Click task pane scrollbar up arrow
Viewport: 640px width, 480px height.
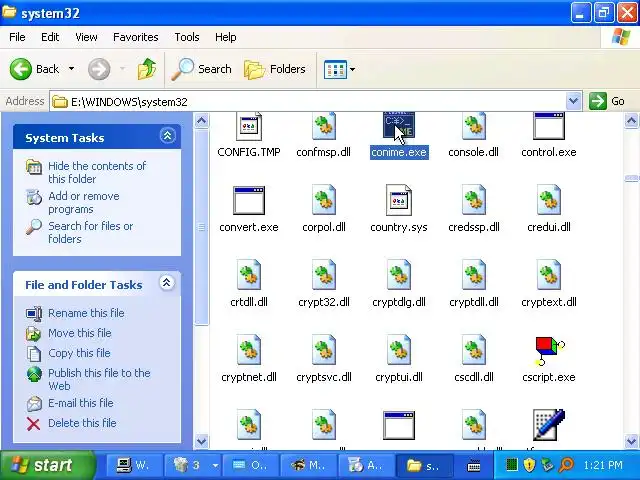[202, 120]
